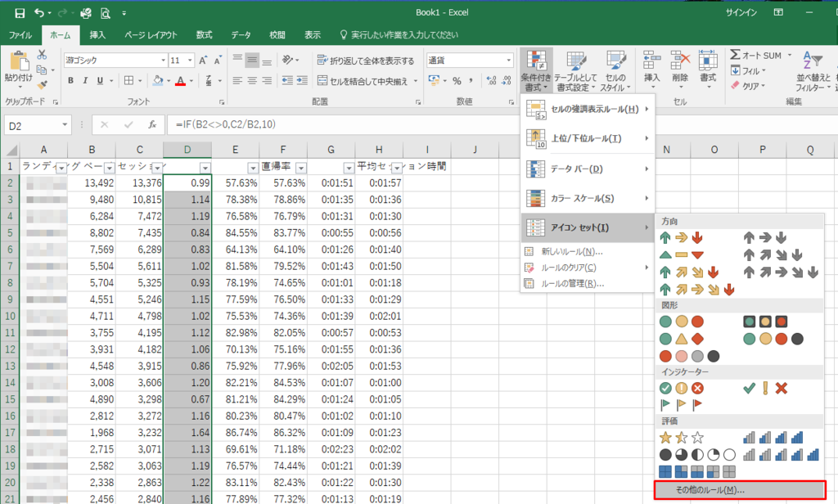Choose the 3 colored arrows icon set
Image resolution: width=838 pixels, height=504 pixels.
tap(682, 238)
